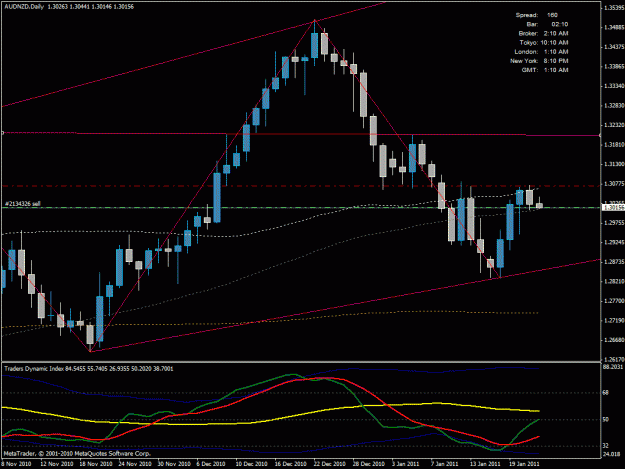Click the 19 Jan 2011 date label
This screenshot has width=625, height=469.
coord(524,464)
